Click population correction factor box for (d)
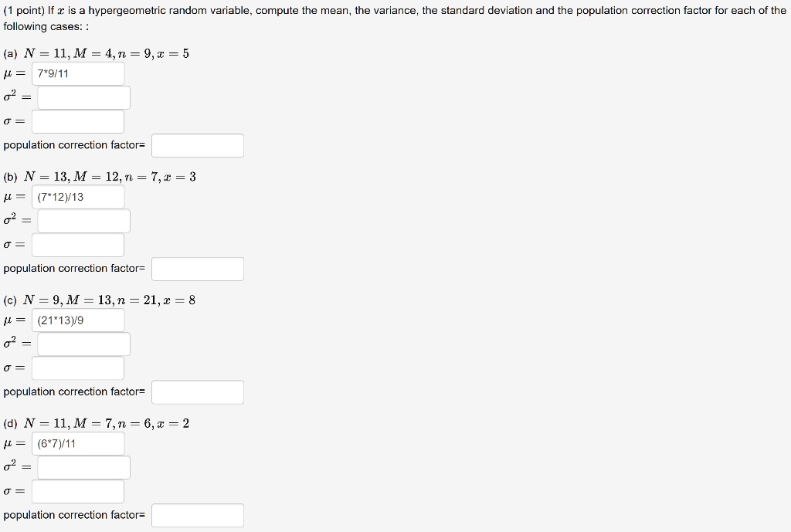The image size is (791, 532). 197,515
